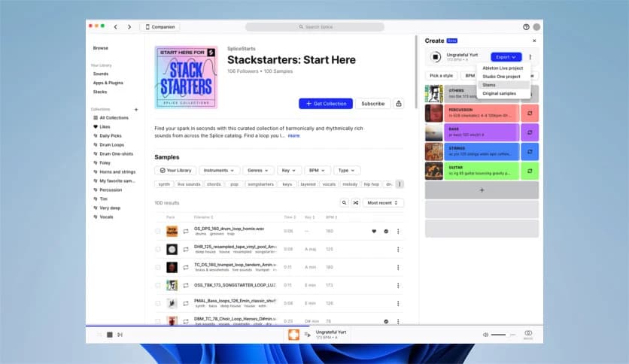Click the heart on OS_DPS_160_drum_loop_homie.wav
Viewport: 629px width, 364px height.
coord(374,231)
